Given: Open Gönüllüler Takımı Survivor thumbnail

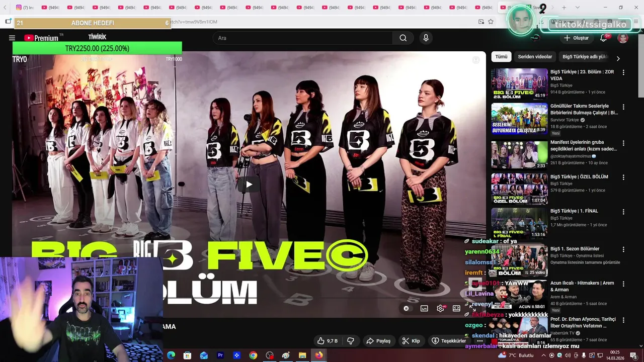Looking at the screenshot, I should (x=519, y=119).
